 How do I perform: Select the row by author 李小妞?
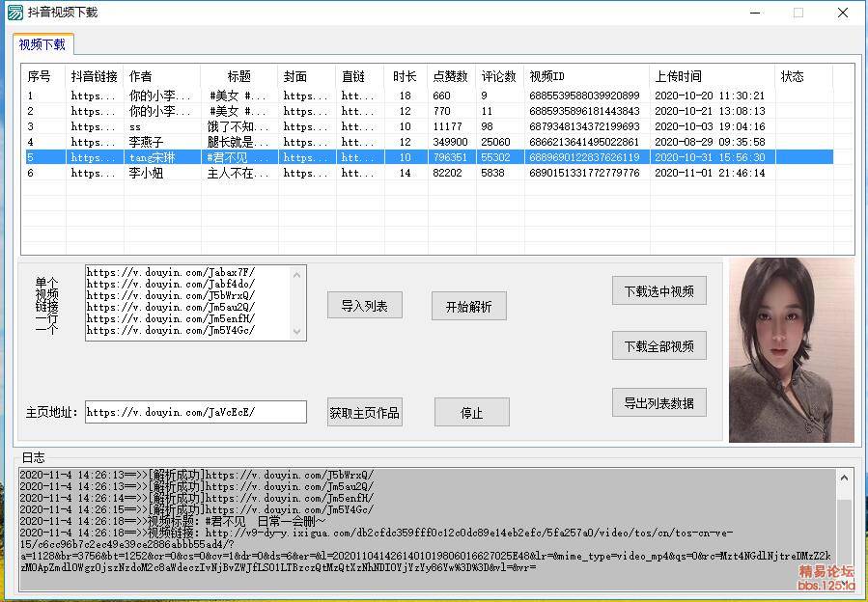click(x=429, y=174)
